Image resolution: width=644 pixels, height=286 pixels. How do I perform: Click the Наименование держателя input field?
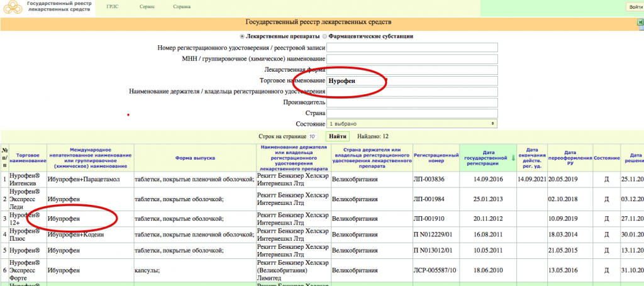pyautogui.click(x=412, y=92)
